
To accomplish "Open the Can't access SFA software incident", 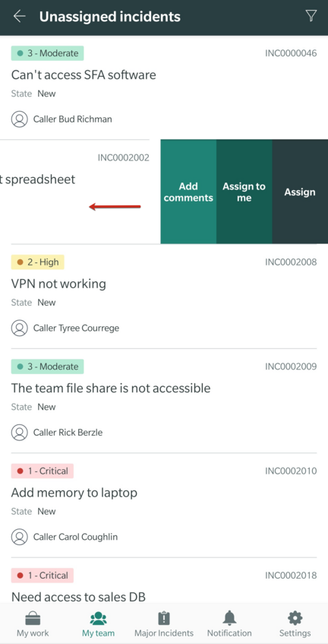I will pyautogui.click(x=164, y=87).
